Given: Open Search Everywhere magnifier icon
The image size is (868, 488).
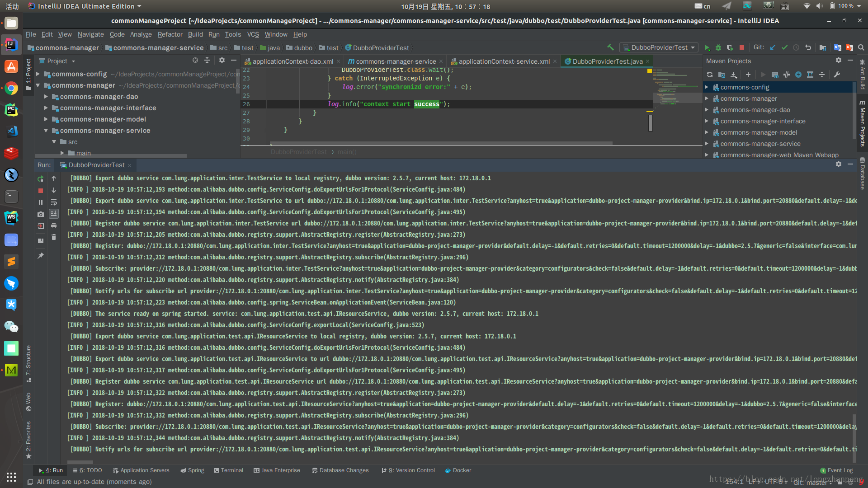Looking at the screenshot, I should 861,47.
